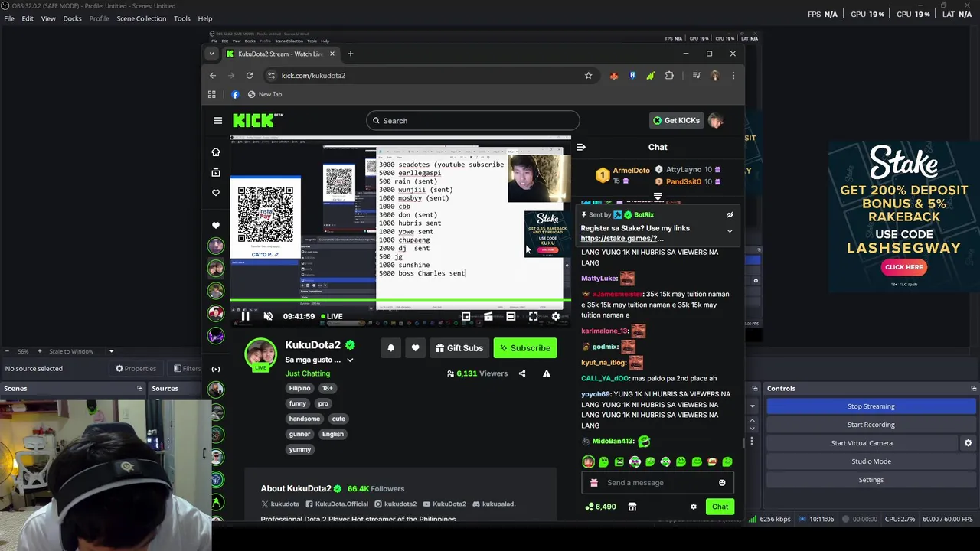Collapse the chat leaderboard handle
980x551 pixels.
pyautogui.click(x=658, y=197)
